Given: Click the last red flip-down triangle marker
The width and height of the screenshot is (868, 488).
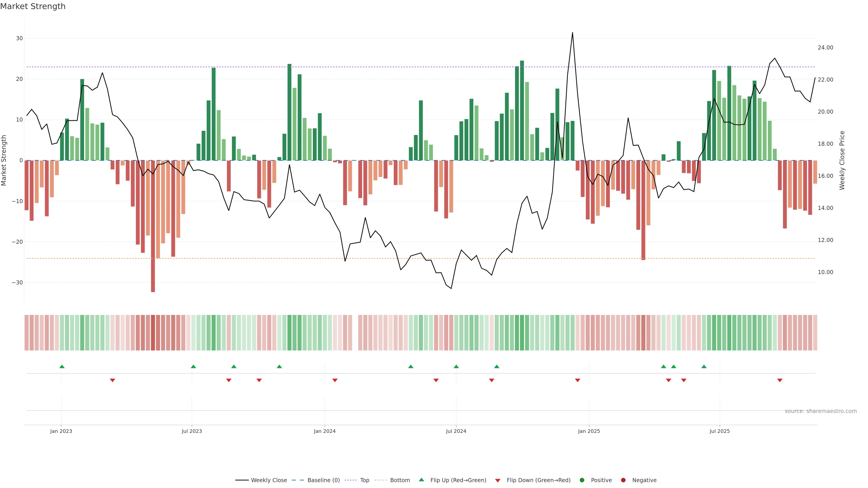Looking at the screenshot, I should (780, 380).
